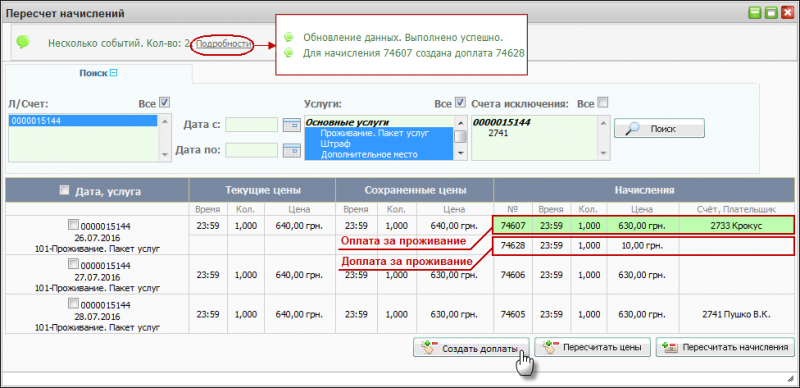Toggle select-all checkbox in Дата, услуга header
This screenshot has height=388, width=800.
64,190
